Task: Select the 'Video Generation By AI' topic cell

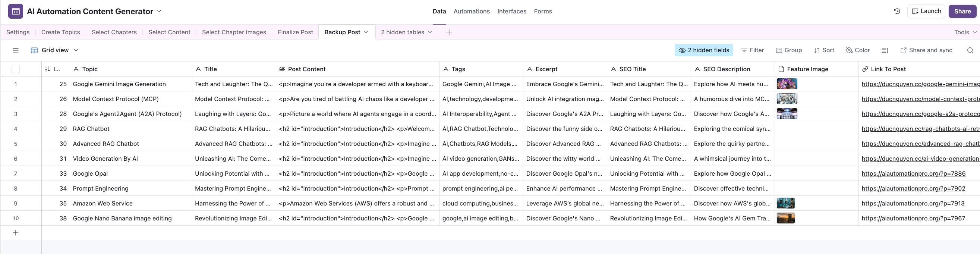Action: (131, 159)
